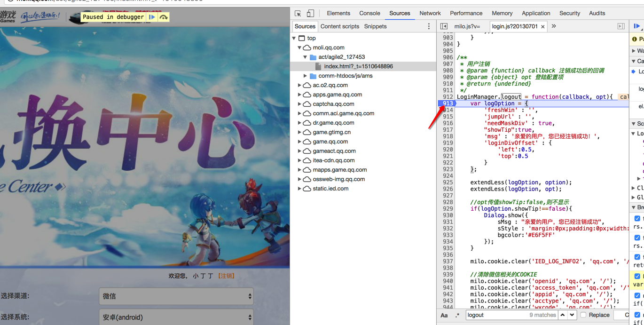Expand the ac.o2.qq.com domain
Viewport: 644px width, 325px height.
tap(299, 85)
